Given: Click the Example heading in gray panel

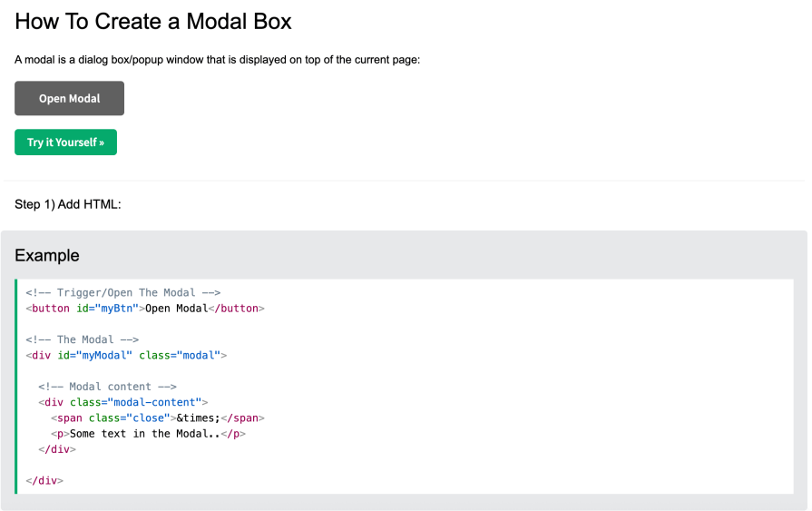Looking at the screenshot, I should point(47,256).
